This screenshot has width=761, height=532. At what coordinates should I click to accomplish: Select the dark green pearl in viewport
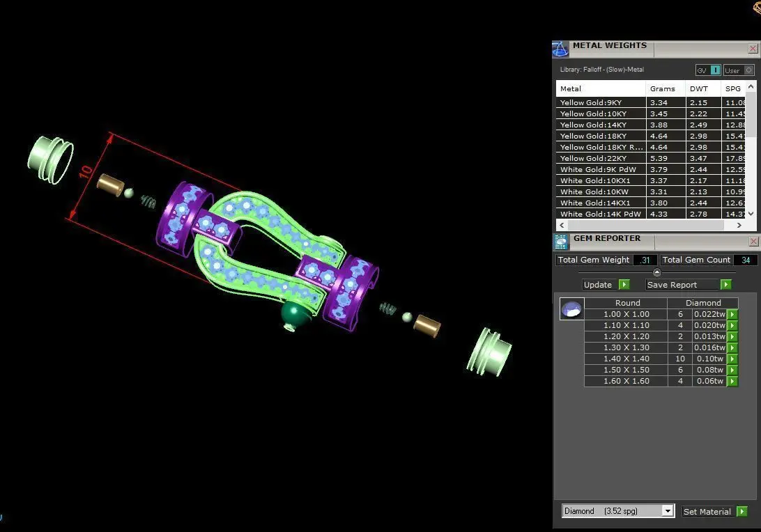click(x=295, y=315)
